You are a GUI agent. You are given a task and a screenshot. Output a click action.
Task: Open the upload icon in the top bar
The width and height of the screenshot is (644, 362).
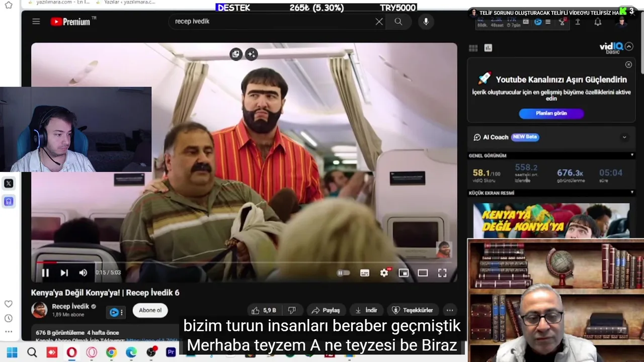578,22
